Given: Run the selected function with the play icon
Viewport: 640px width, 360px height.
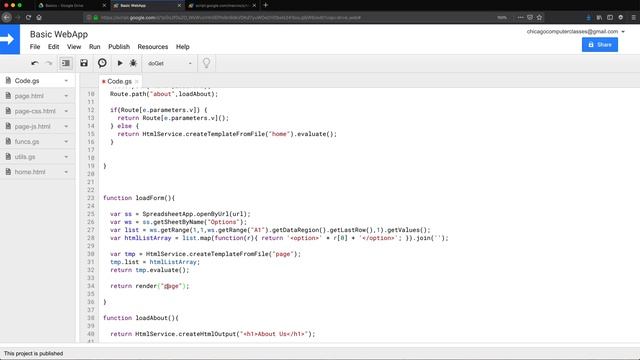Looking at the screenshot, I should (x=120, y=63).
